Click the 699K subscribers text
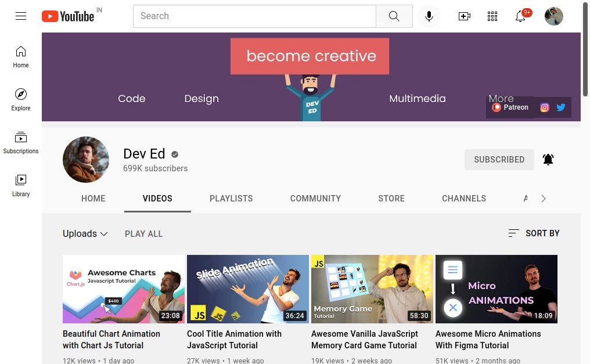Viewport: 590px width, 364px height. coord(156,168)
